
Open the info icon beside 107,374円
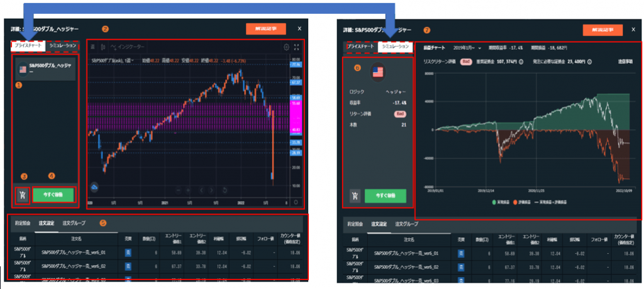[521, 62]
